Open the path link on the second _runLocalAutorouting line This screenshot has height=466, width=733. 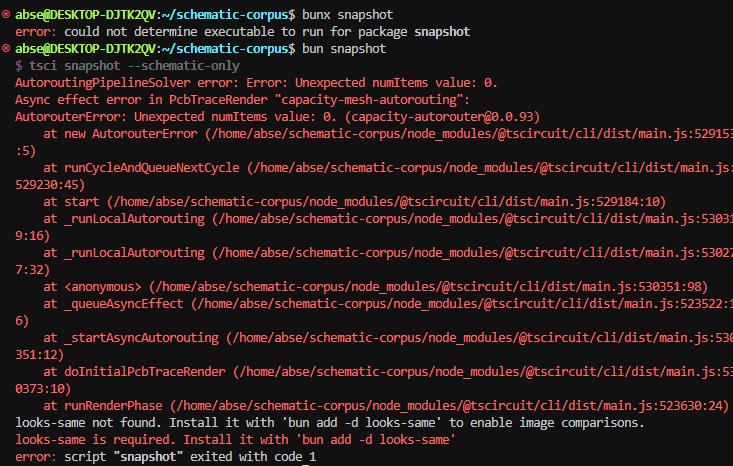pyautogui.click(x=470, y=253)
